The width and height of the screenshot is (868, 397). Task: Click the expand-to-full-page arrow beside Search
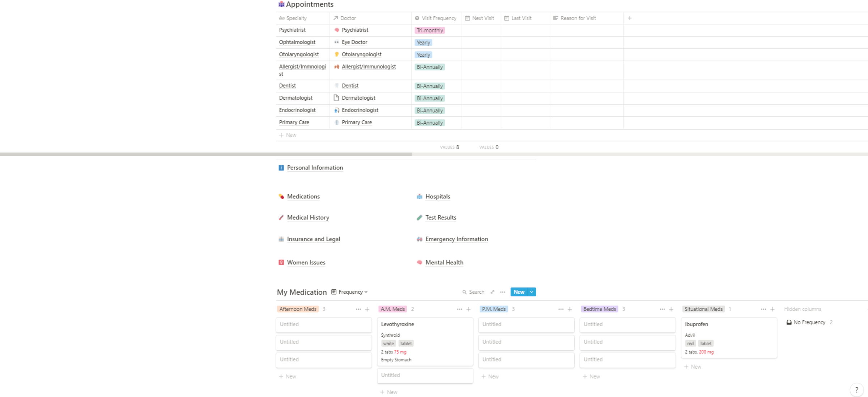(492, 292)
